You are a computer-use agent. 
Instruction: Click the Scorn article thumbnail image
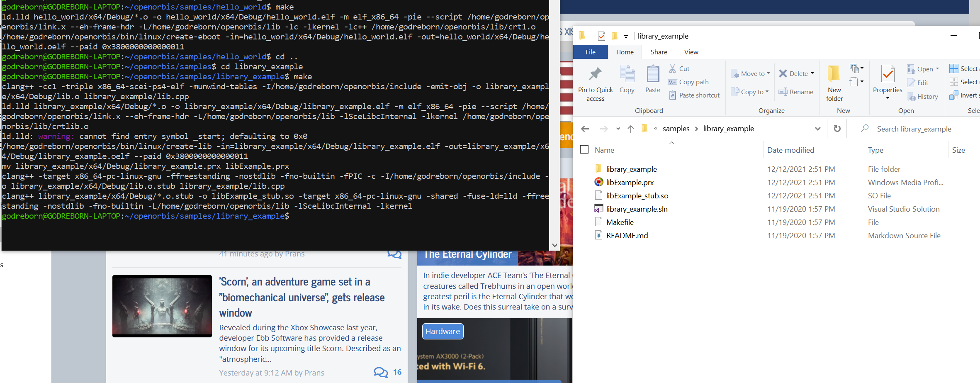coord(162,306)
